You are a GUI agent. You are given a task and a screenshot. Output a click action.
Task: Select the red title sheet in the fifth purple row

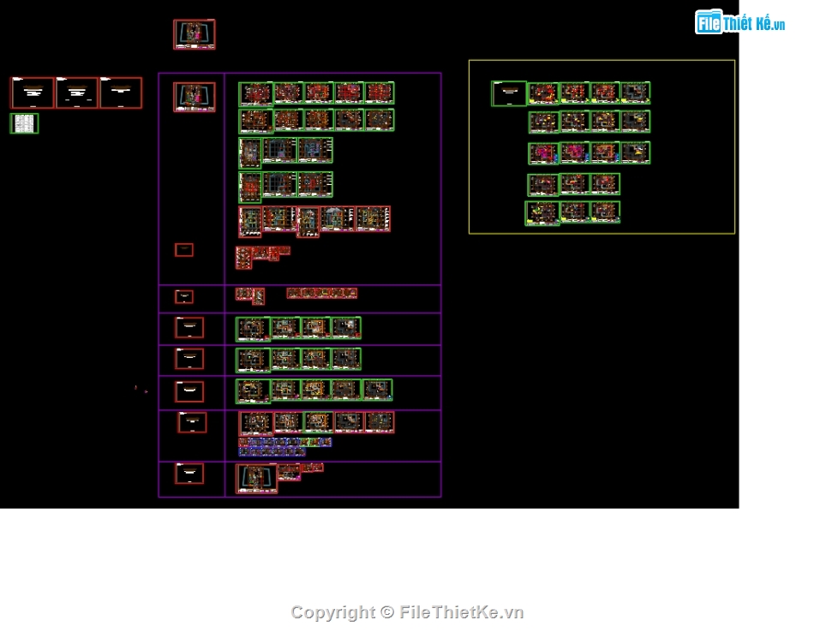[189, 392]
